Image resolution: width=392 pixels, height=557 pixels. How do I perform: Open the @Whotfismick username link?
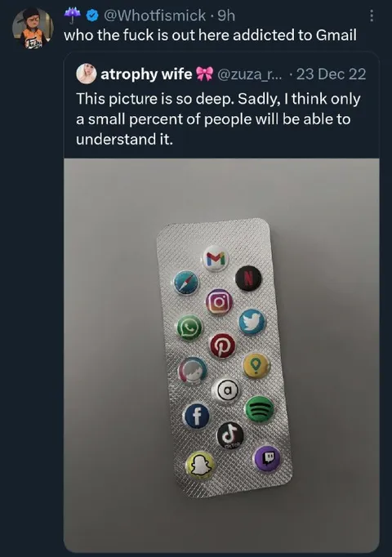(x=154, y=16)
